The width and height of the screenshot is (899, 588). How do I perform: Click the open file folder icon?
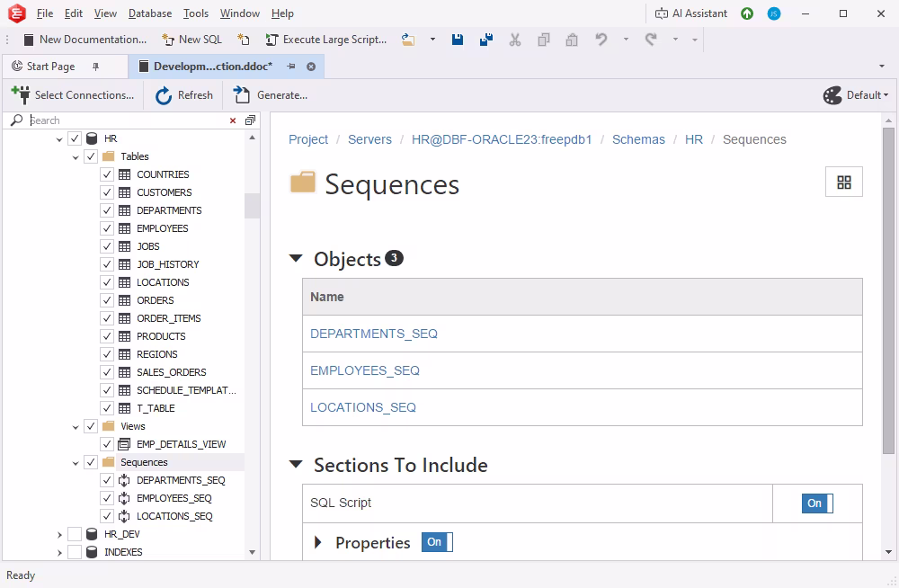(x=408, y=40)
